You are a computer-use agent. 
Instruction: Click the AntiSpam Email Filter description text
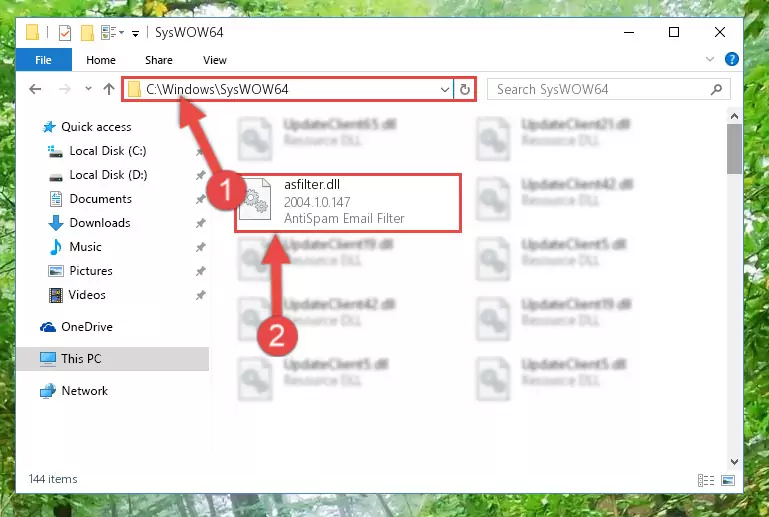344,219
